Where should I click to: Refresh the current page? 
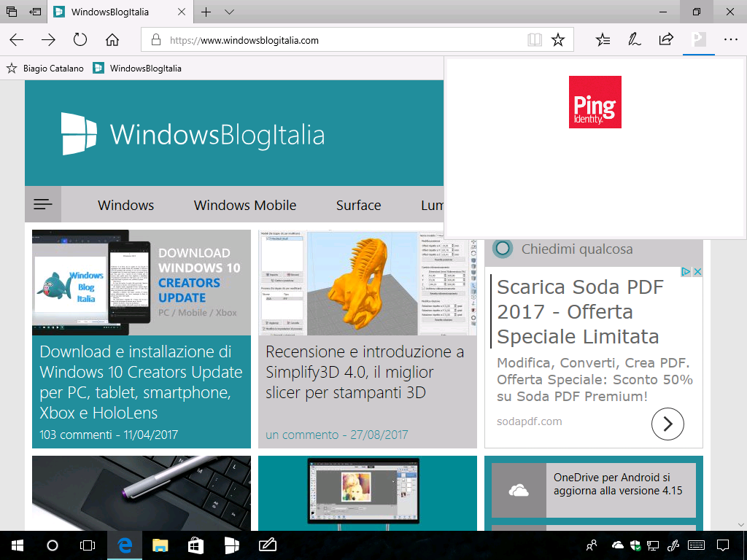tap(80, 39)
